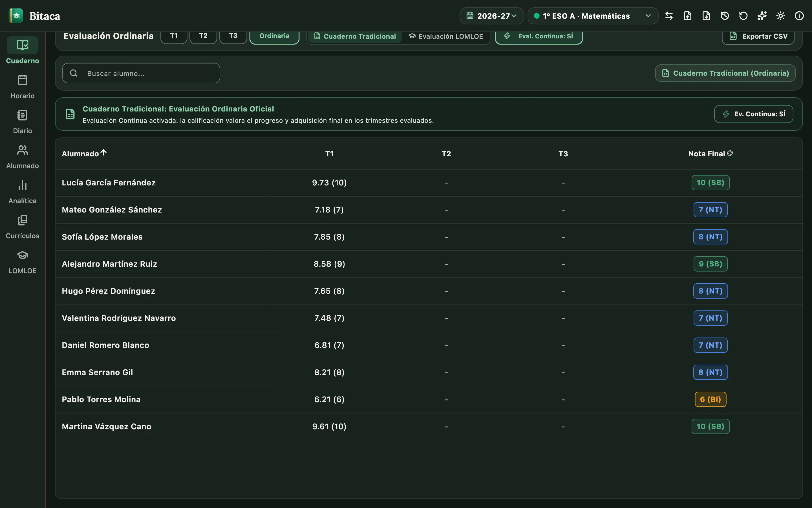The height and width of the screenshot is (508, 812).
Task: Click Lucía García Fernández's 10 (SB) grade badge
Action: click(x=710, y=183)
